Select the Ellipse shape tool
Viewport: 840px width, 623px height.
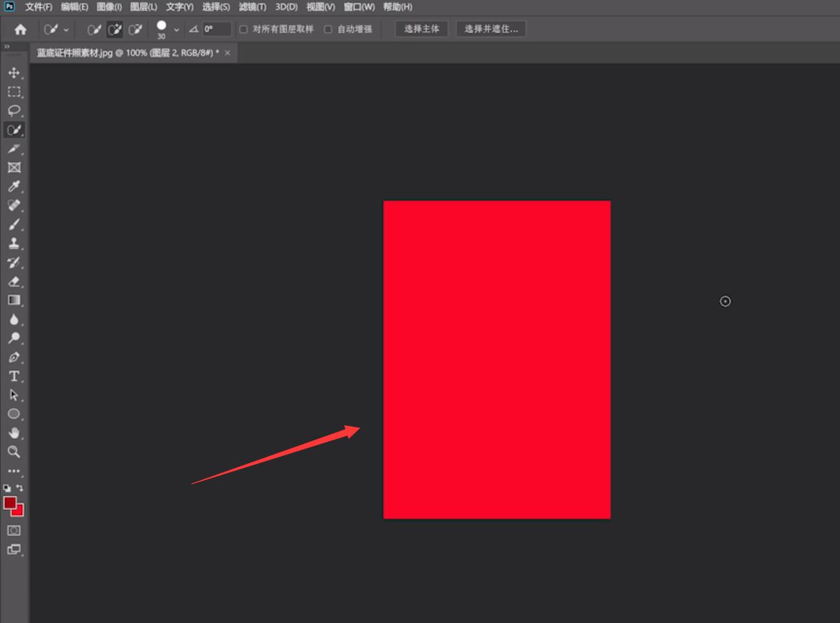(14, 414)
